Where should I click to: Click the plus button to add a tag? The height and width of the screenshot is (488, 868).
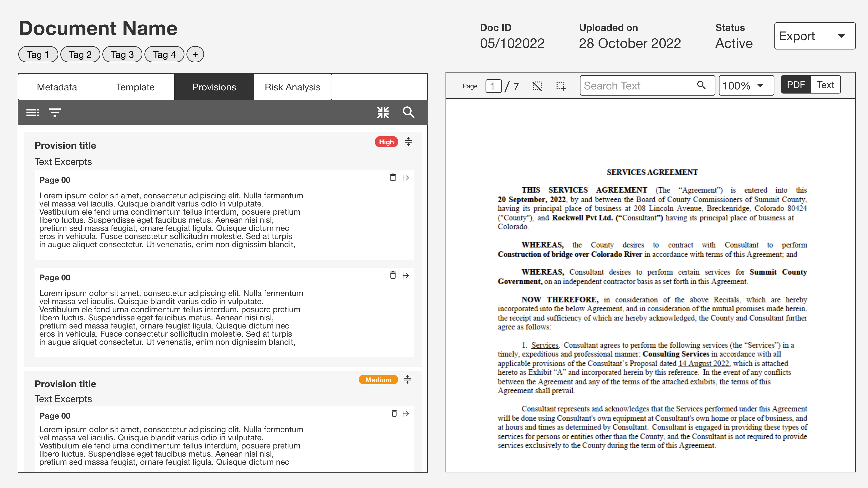click(195, 54)
